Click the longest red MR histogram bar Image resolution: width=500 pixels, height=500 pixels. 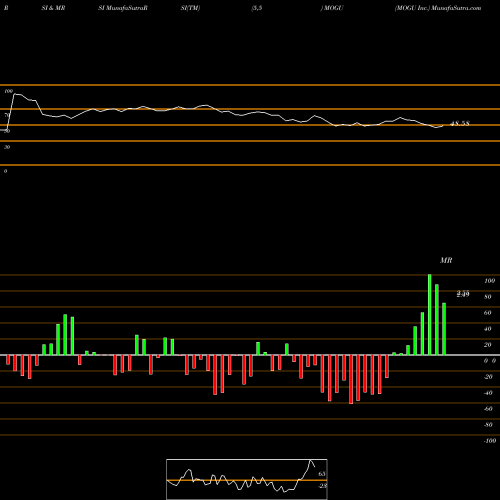click(351, 379)
